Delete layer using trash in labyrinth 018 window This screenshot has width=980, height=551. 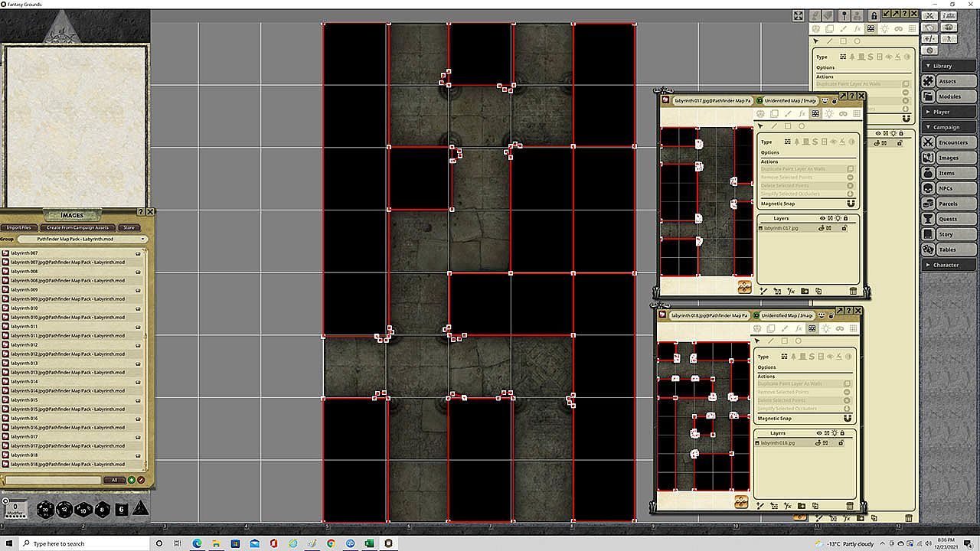[x=850, y=505]
